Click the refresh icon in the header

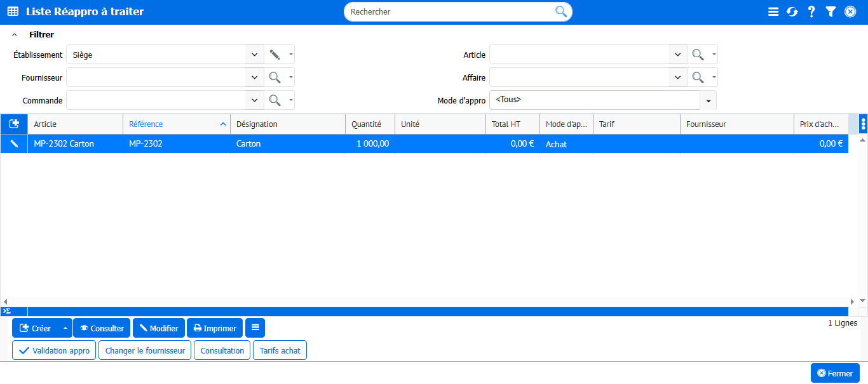pos(792,12)
